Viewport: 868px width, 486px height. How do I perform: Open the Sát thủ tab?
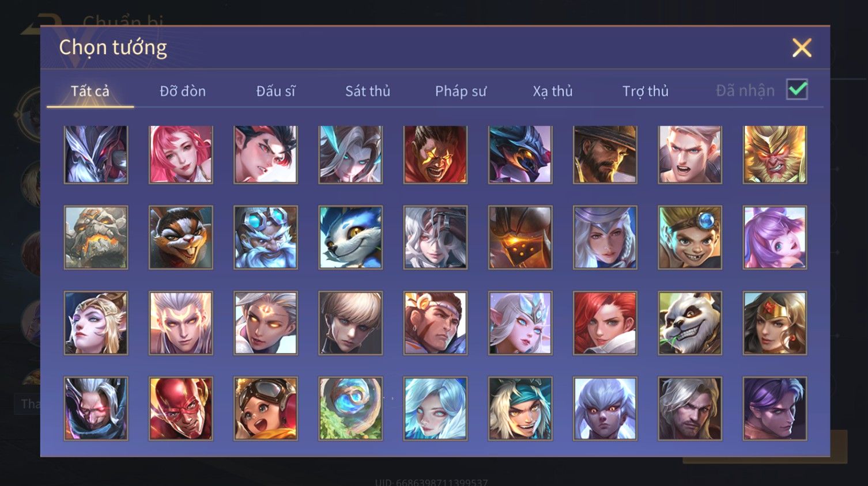coord(368,91)
